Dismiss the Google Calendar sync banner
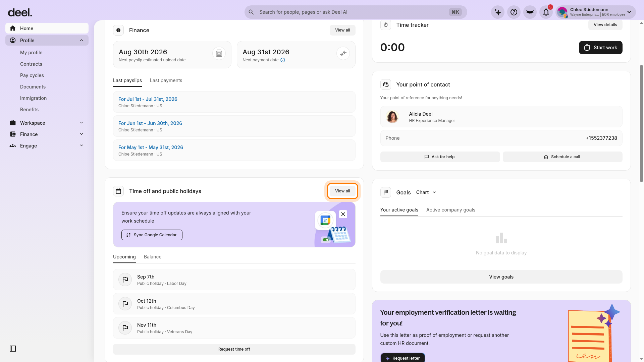This screenshot has height=362, width=644. pos(343,214)
